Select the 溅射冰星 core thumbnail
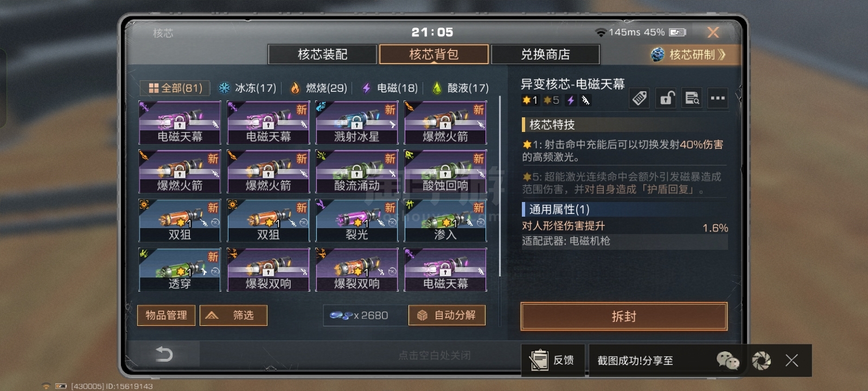The height and width of the screenshot is (391, 868). [357, 123]
